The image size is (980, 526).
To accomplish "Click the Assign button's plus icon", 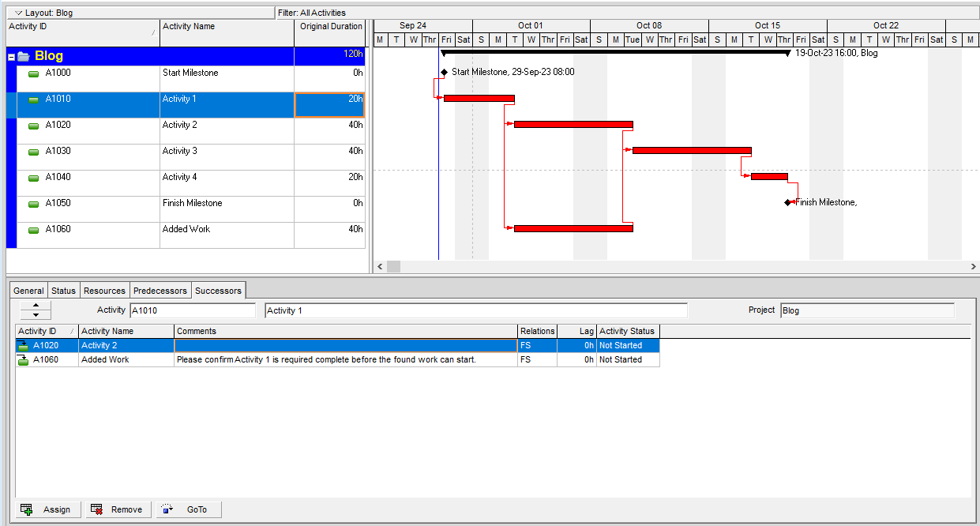I will (26, 509).
